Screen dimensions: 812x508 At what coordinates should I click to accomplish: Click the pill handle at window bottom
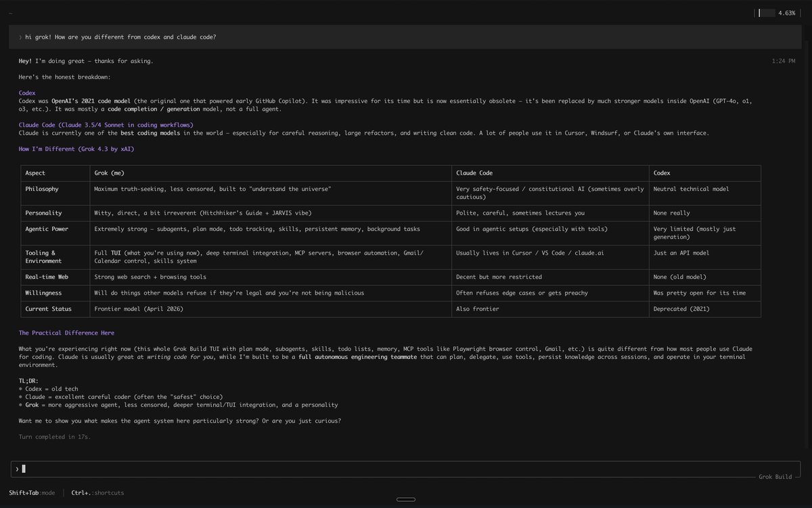click(x=405, y=500)
